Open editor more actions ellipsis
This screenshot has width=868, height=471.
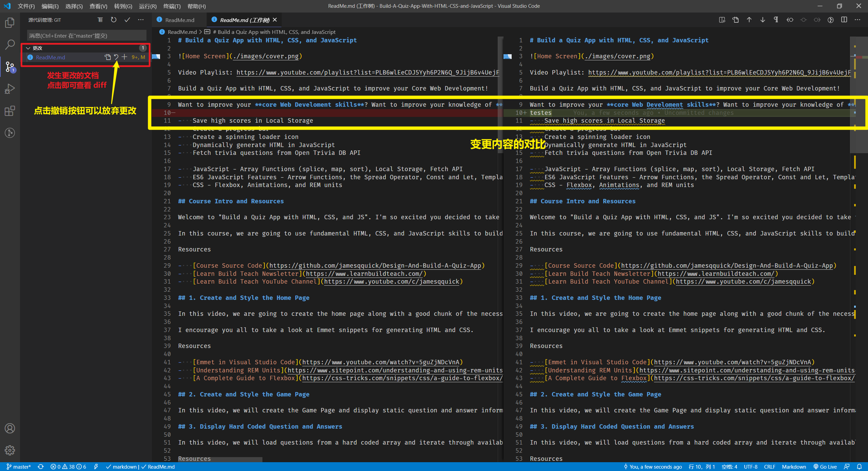click(x=857, y=20)
